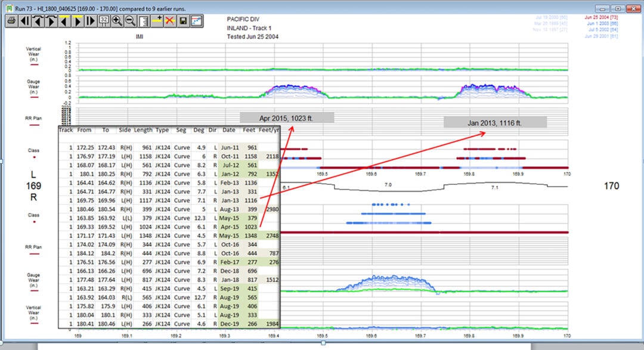
Task: Zoom out with the magnifier minus icon
Action: click(x=130, y=20)
